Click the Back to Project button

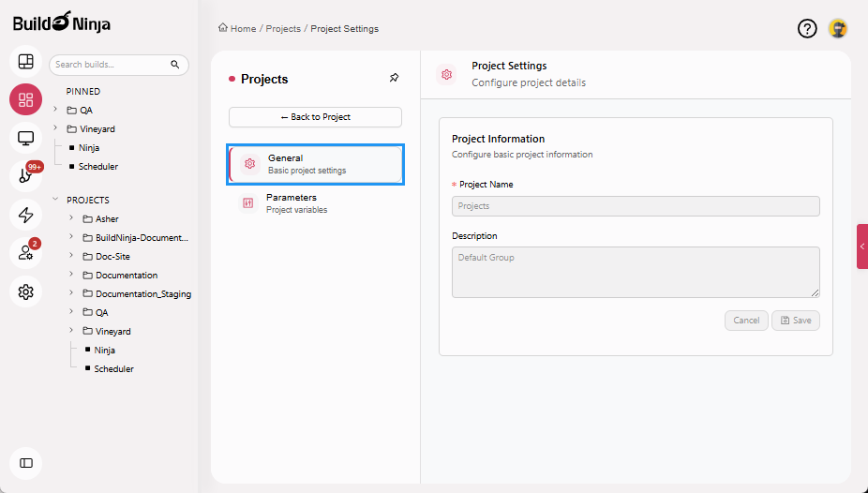click(x=316, y=117)
